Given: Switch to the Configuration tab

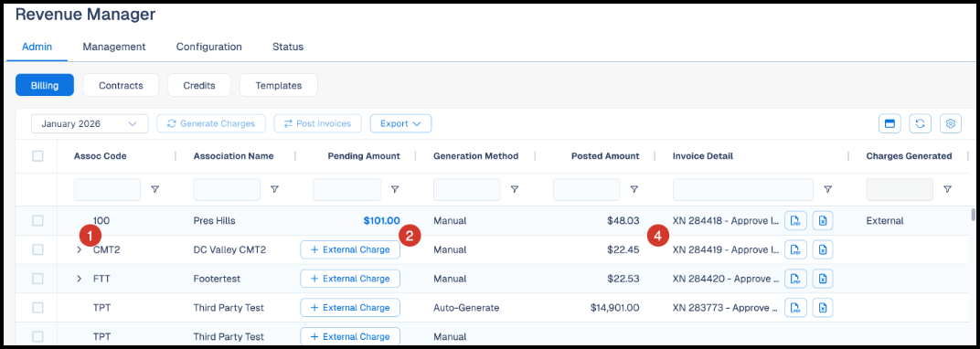Looking at the screenshot, I should (208, 47).
